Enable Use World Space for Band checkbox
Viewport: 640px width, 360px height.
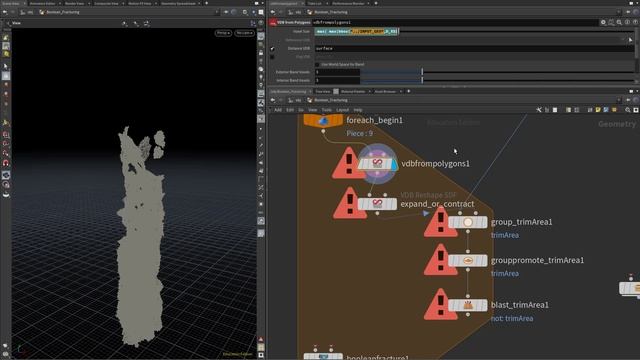click(317, 64)
